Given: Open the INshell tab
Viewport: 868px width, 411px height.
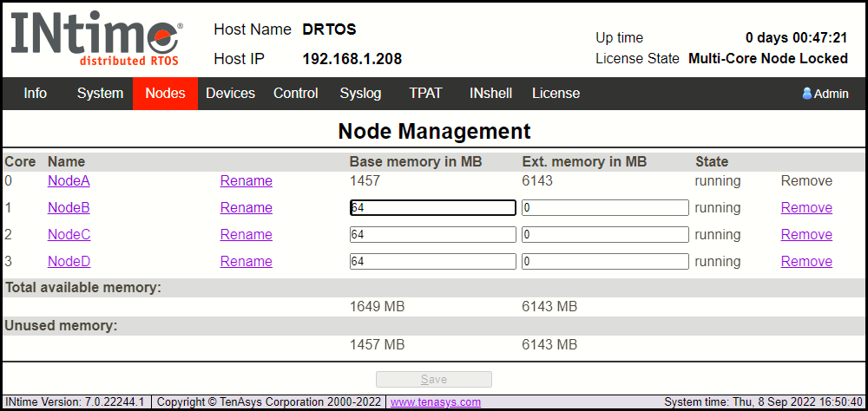Looking at the screenshot, I should click(x=490, y=93).
